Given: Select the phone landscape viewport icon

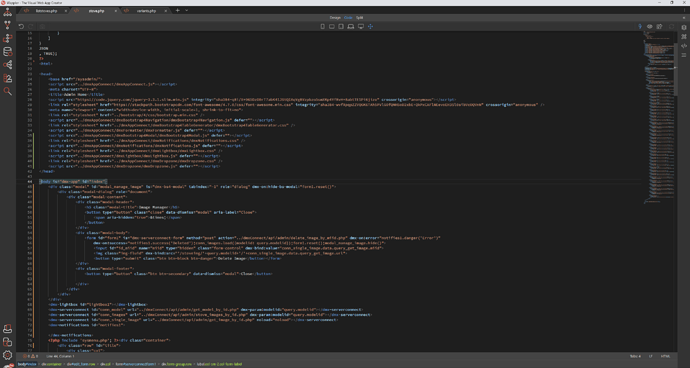Looking at the screenshot, I should (x=332, y=27).
